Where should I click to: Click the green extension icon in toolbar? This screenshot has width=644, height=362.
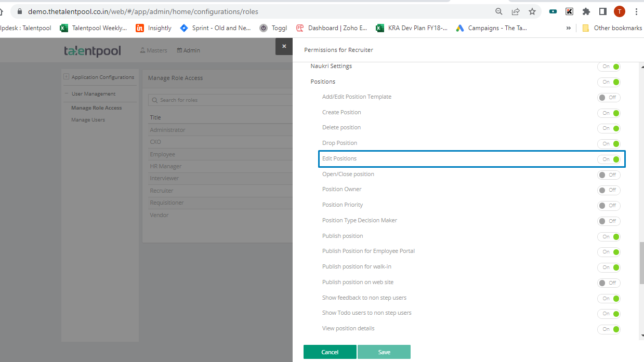click(x=553, y=11)
